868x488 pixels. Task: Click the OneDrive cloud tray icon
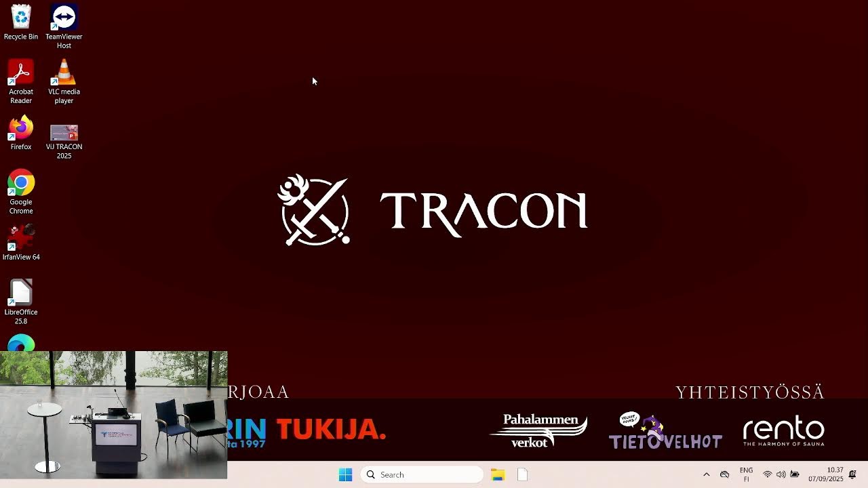[x=724, y=474]
